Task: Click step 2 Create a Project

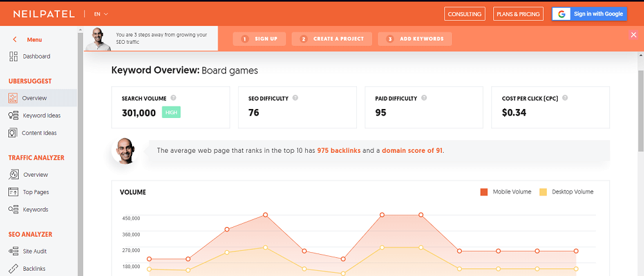Action: (332, 39)
